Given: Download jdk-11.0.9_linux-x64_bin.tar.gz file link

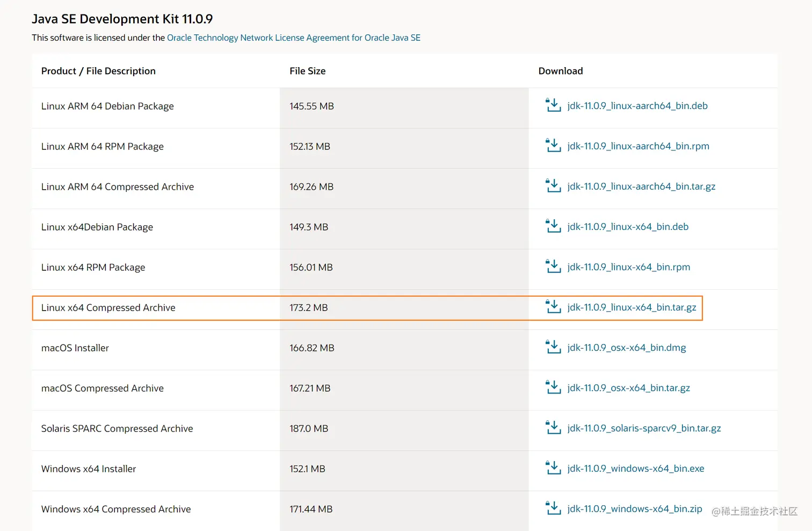Looking at the screenshot, I should point(632,307).
